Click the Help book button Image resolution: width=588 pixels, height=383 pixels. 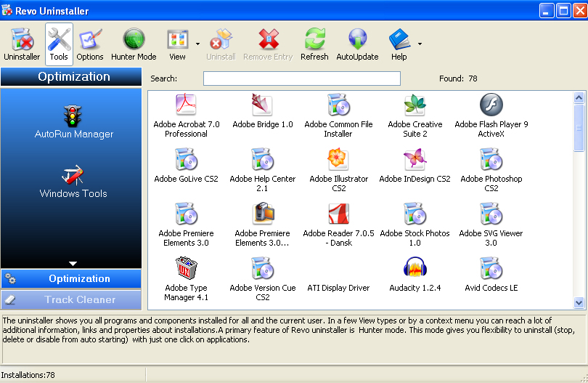pos(399,44)
